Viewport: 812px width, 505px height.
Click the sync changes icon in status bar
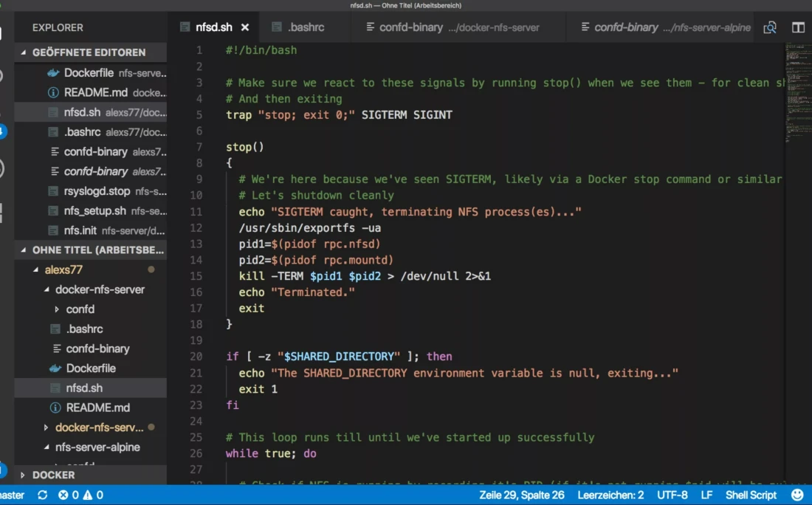tap(43, 495)
